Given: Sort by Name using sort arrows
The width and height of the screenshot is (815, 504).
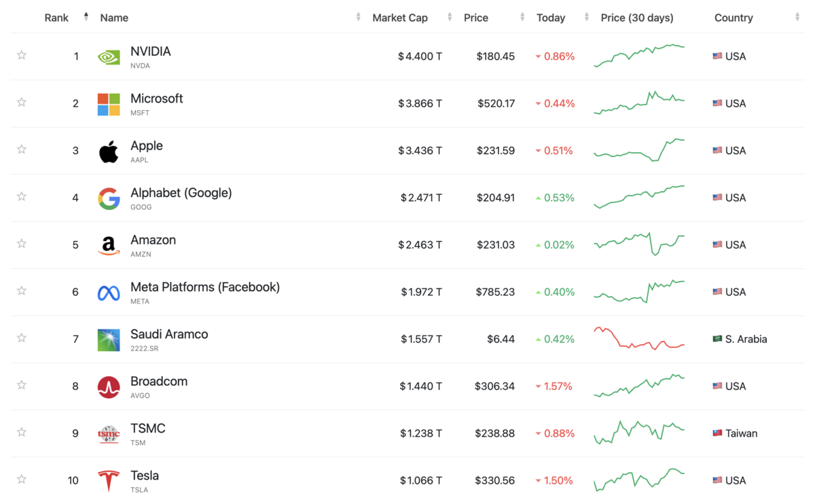Looking at the screenshot, I should click(358, 17).
